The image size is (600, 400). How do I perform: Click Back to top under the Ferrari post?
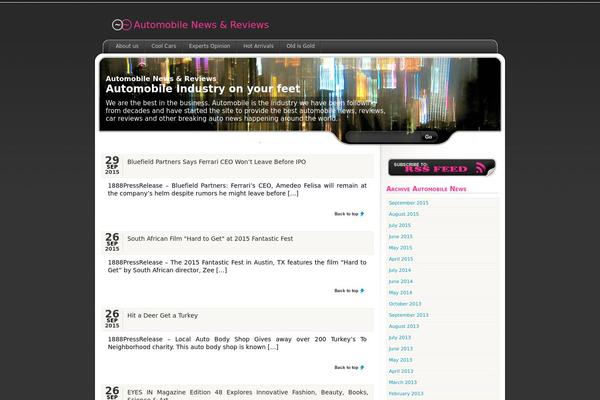pos(346,214)
